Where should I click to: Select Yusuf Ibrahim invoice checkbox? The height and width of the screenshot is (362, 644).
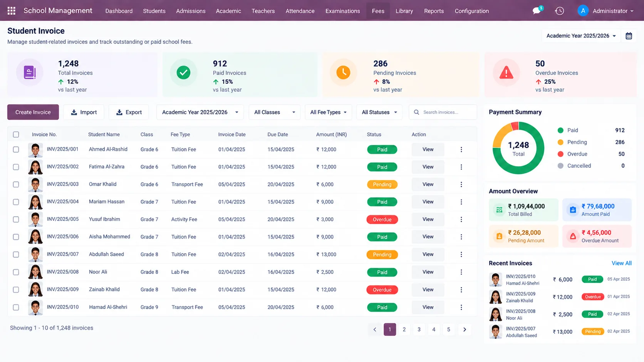tap(16, 219)
